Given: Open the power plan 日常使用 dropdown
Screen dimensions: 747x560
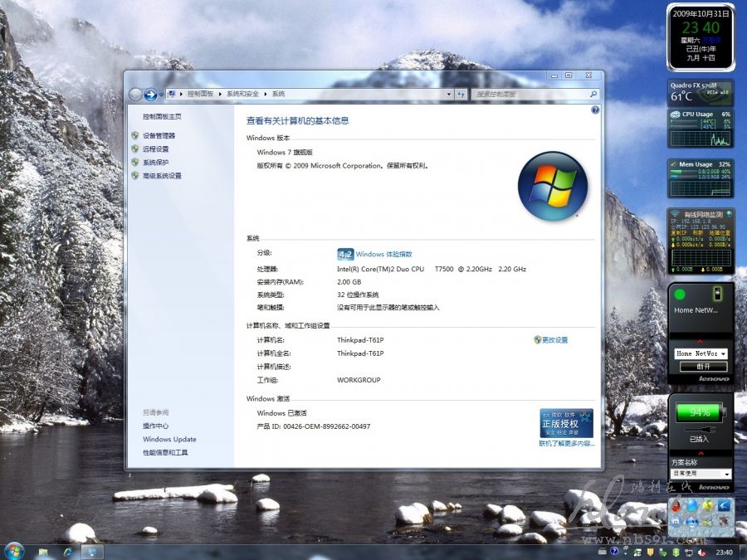Looking at the screenshot, I should [726, 474].
